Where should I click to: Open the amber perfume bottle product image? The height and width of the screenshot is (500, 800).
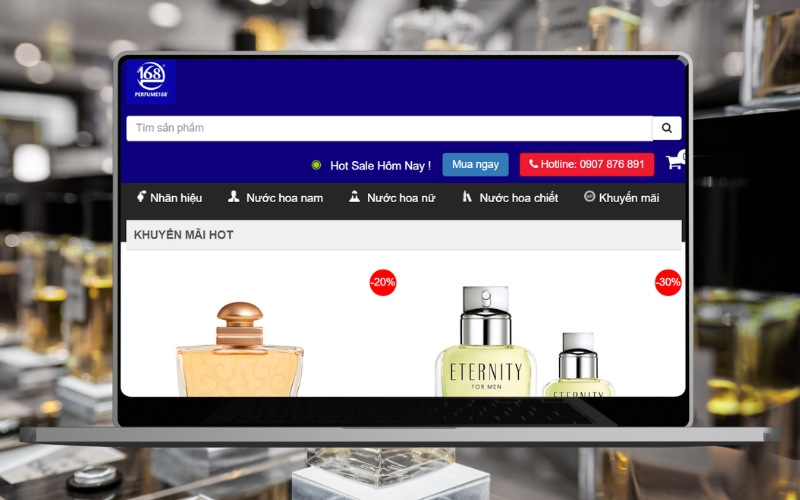pos(240,349)
